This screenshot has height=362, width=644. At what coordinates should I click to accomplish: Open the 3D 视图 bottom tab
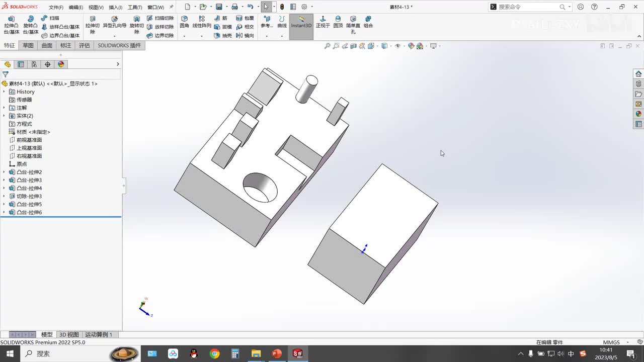pyautogui.click(x=69, y=334)
